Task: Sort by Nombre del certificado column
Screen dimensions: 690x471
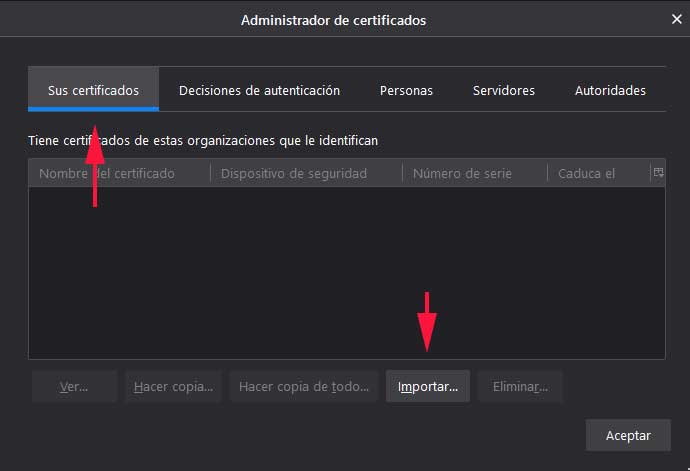Action: pyautogui.click(x=119, y=173)
